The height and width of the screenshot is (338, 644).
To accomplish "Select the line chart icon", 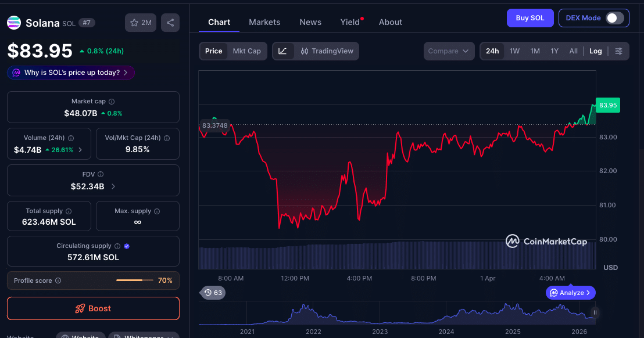I will (x=284, y=51).
